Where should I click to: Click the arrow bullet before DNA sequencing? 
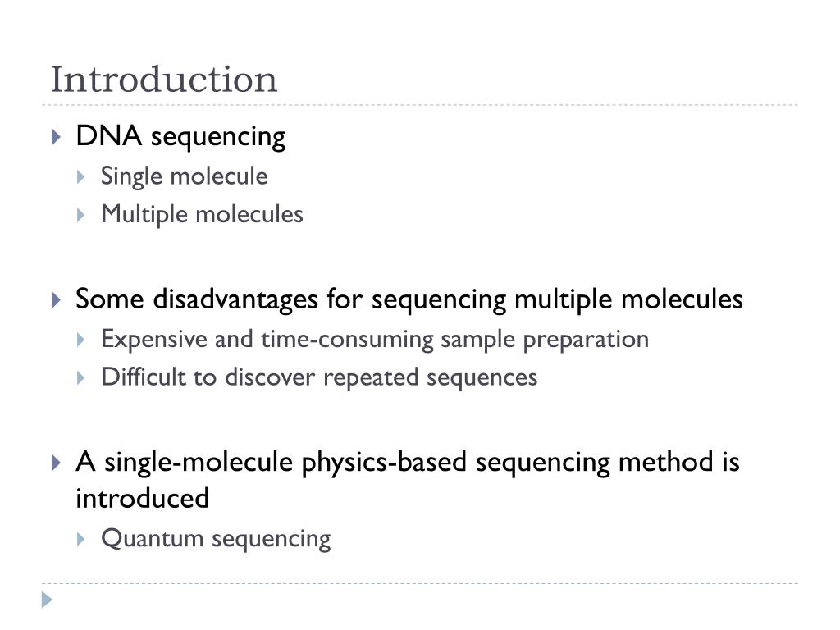tap(57, 137)
